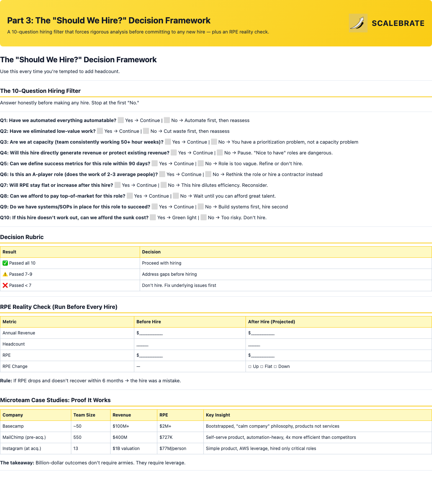Check Yes for Q1 automated everything automatable

121,120
